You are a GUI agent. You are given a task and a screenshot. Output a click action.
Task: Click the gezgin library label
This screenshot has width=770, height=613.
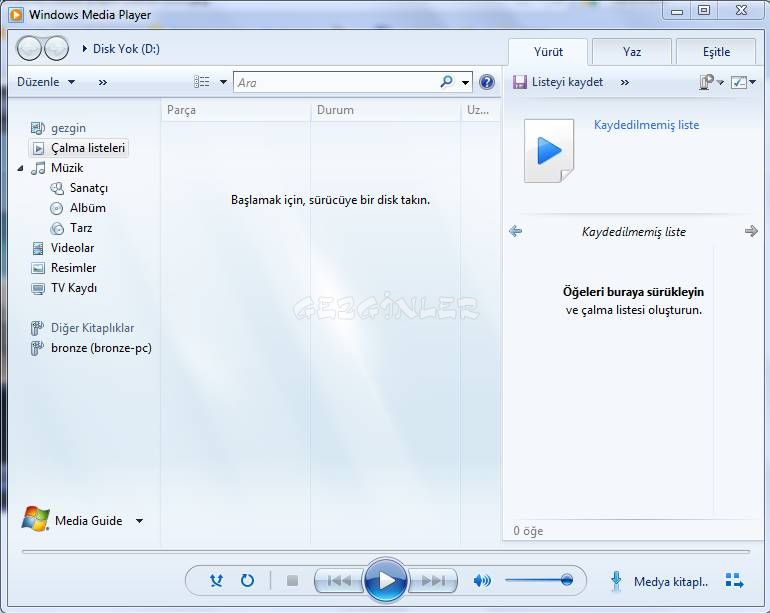click(x=68, y=128)
